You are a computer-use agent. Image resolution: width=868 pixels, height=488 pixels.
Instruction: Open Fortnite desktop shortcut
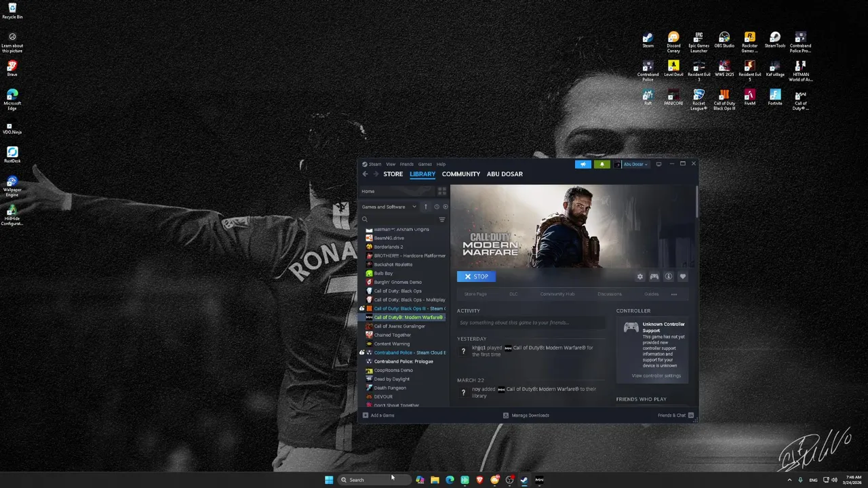775,98
